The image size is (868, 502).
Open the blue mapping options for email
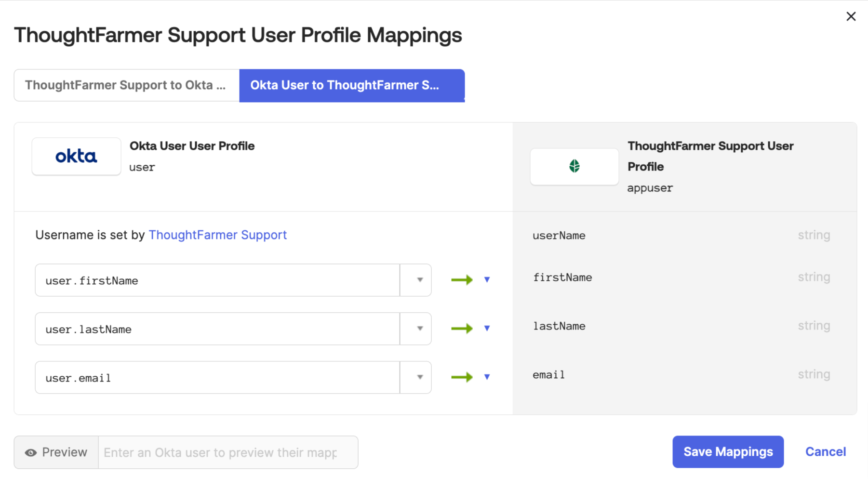click(x=487, y=377)
